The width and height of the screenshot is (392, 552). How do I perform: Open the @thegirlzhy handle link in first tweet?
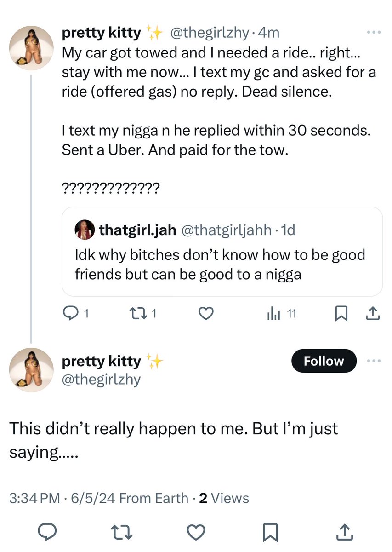[210, 33]
